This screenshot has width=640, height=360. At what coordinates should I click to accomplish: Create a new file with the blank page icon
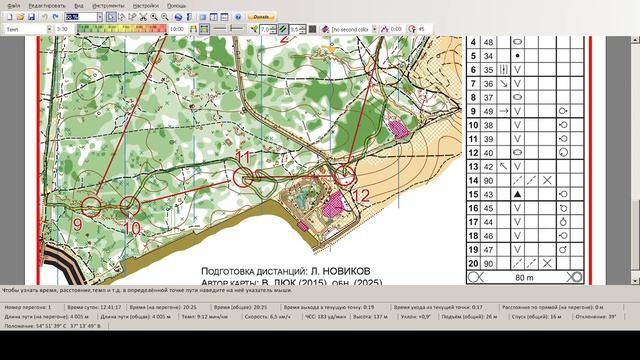point(9,17)
